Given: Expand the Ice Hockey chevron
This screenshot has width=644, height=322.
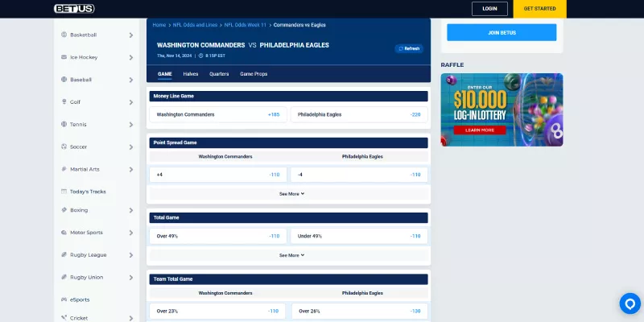Looking at the screenshot, I should 131,57.
